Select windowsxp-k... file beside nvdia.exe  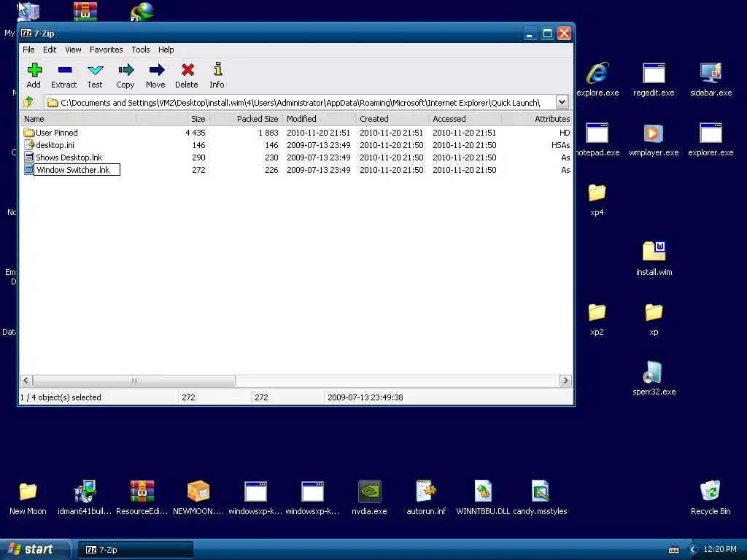tap(312, 497)
